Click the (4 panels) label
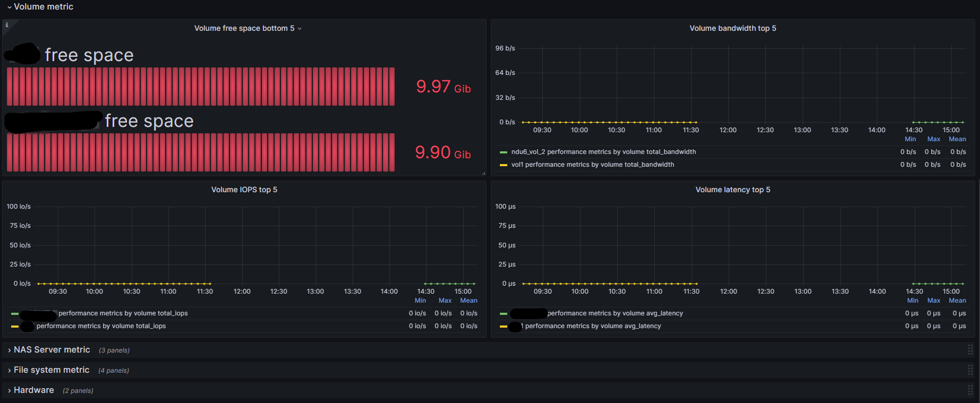The width and height of the screenshot is (980, 403). (x=114, y=371)
